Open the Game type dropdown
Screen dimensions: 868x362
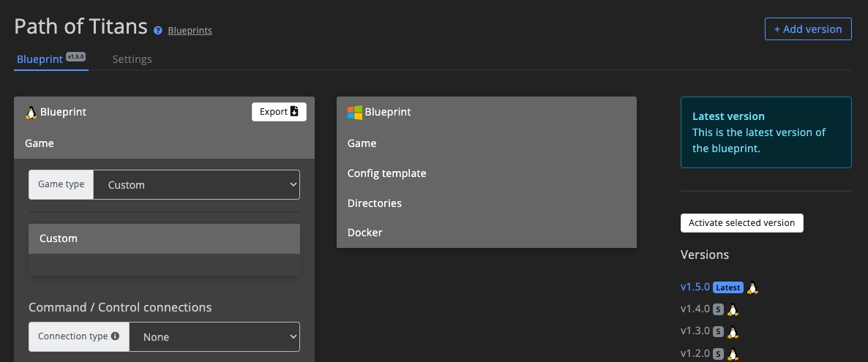(197, 185)
